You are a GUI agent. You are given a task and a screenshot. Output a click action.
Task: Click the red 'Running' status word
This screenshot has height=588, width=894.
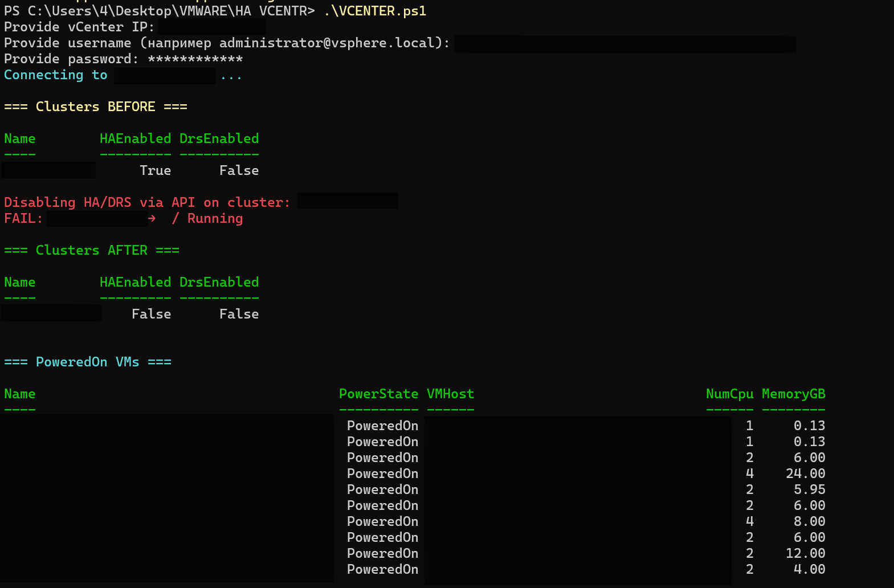215,219
